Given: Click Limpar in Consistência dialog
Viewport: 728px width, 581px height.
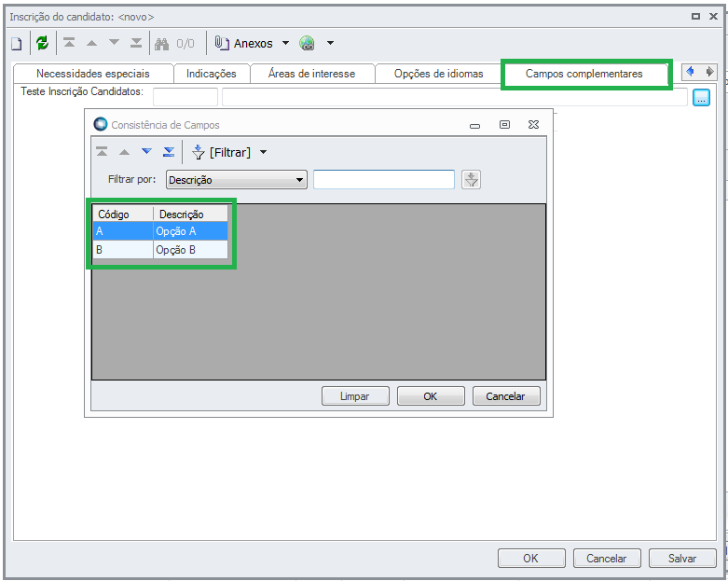Looking at the screenshot, I should (355, 396).
